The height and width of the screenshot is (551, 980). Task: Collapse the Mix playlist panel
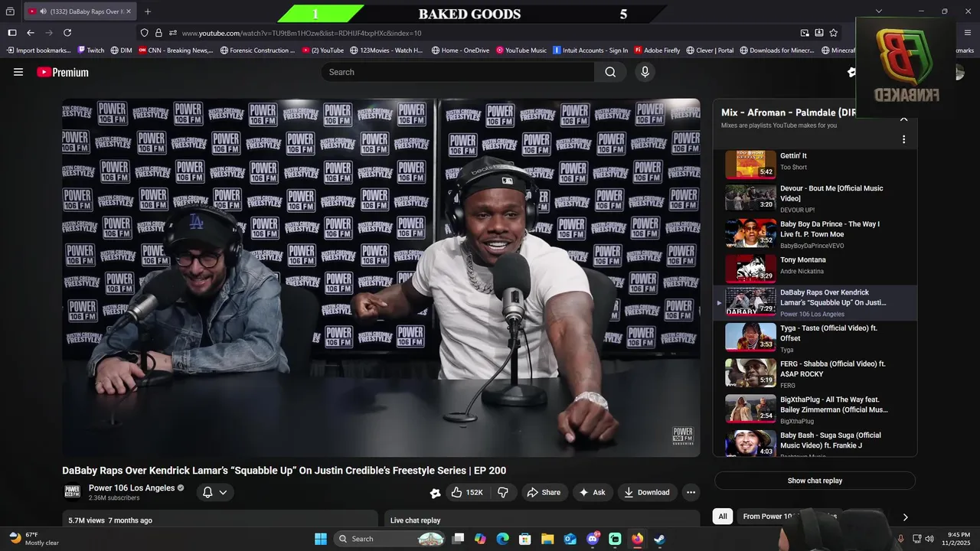[x=903, y=119]
